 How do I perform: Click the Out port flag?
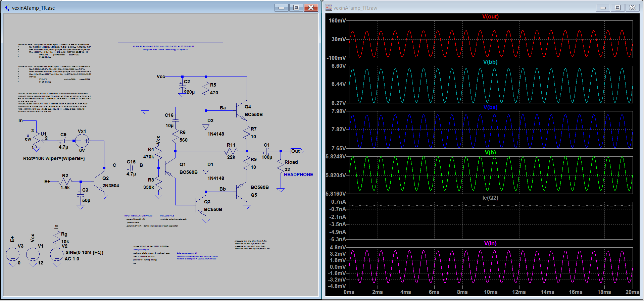click(297, 151)
